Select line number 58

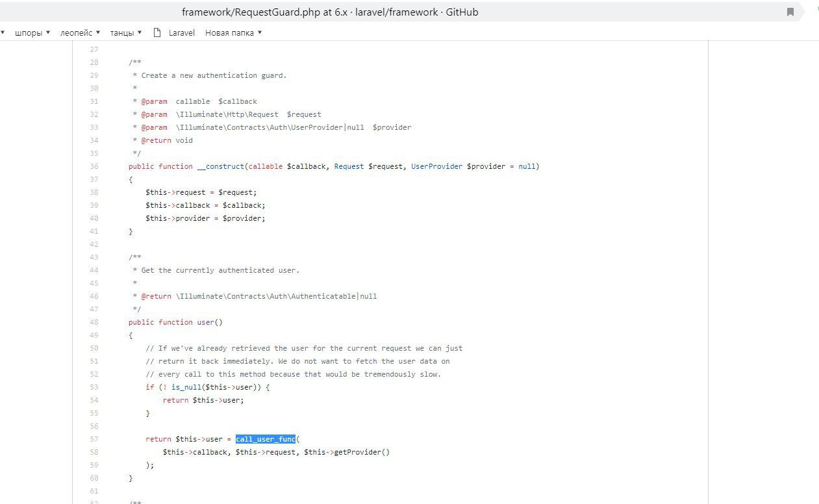(94, 452)
